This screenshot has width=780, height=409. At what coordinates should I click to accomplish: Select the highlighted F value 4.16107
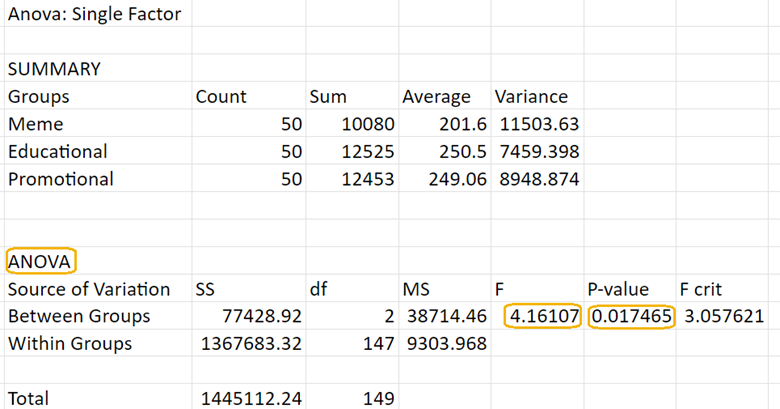point(543,316)
